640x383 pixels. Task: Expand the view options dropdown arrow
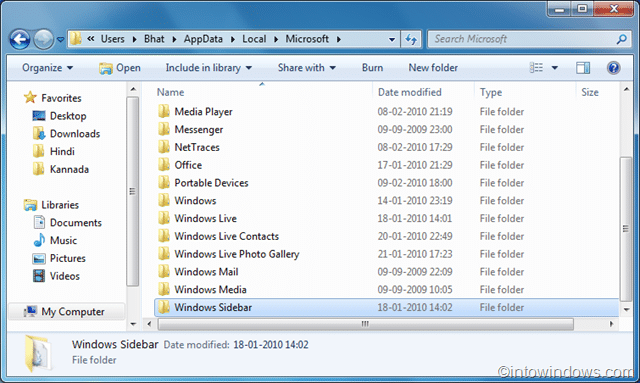coord(555,68)
